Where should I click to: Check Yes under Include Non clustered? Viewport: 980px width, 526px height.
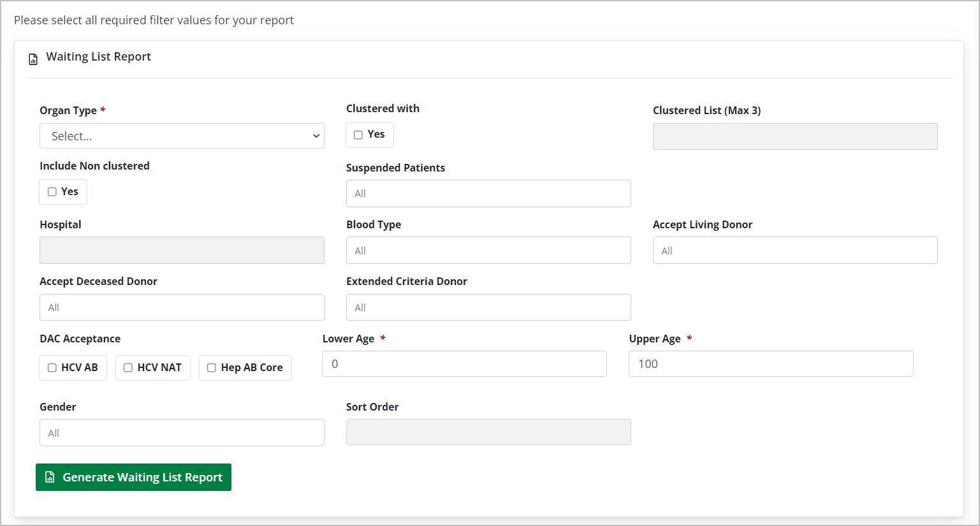tap(52, 191)
